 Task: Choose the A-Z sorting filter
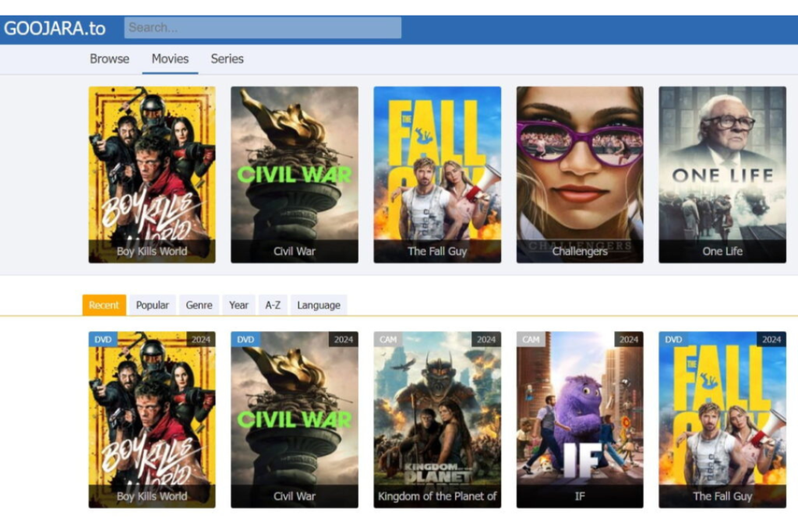[x=273, y=305]
